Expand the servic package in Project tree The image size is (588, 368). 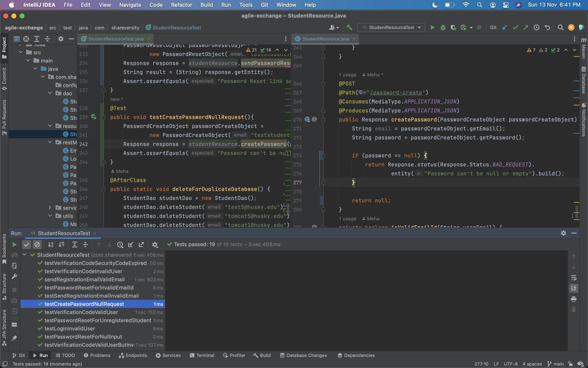pos(50,208)
